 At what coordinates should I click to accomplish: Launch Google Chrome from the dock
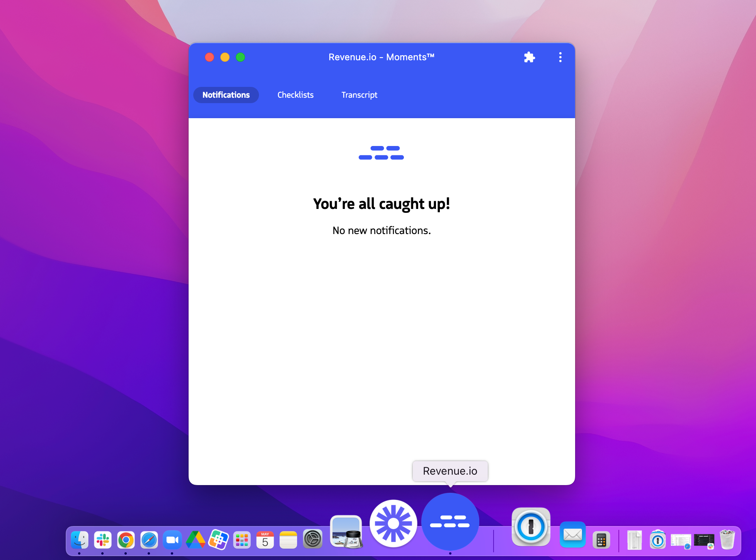[x=126, y=540]
